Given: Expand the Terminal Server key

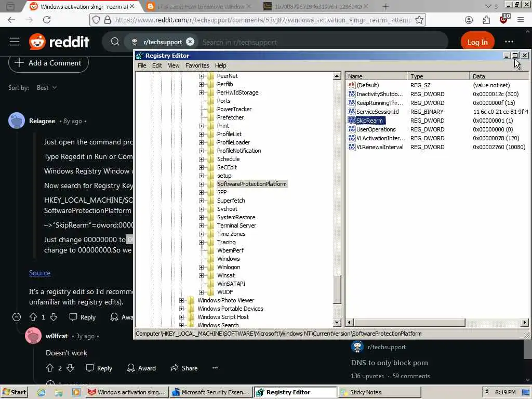Looking at the screenshot, I should (201, 225).
